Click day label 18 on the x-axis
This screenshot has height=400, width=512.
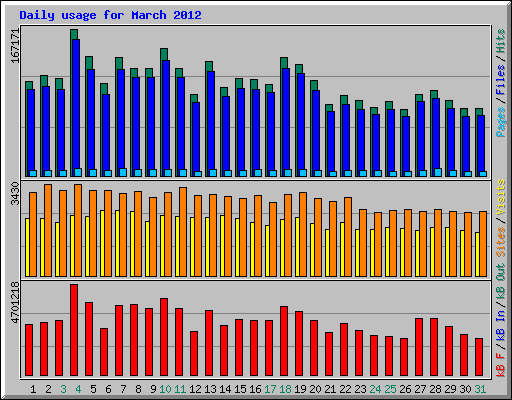(285, 389)
